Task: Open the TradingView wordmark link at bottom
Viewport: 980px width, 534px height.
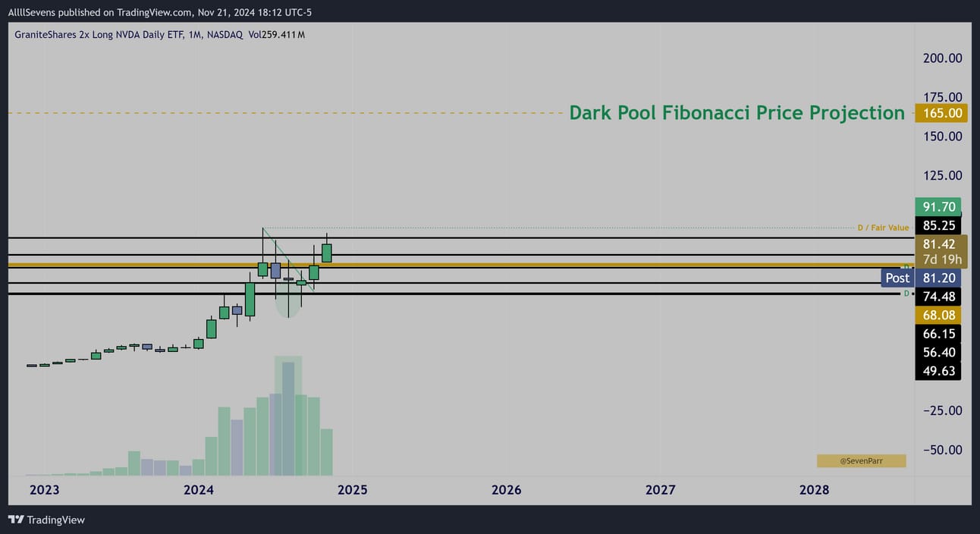Action: pos(55,520)
